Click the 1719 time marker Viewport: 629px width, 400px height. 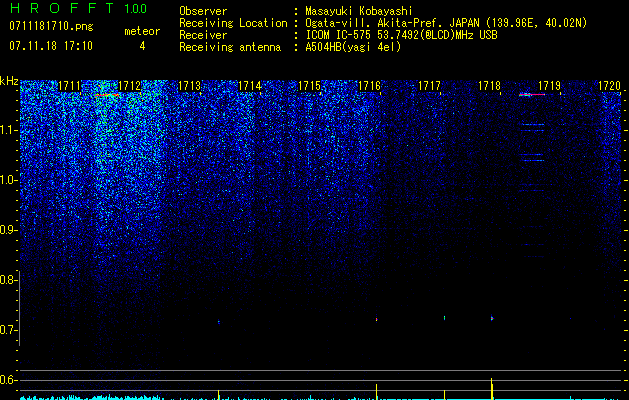click(x=549, y=86)
